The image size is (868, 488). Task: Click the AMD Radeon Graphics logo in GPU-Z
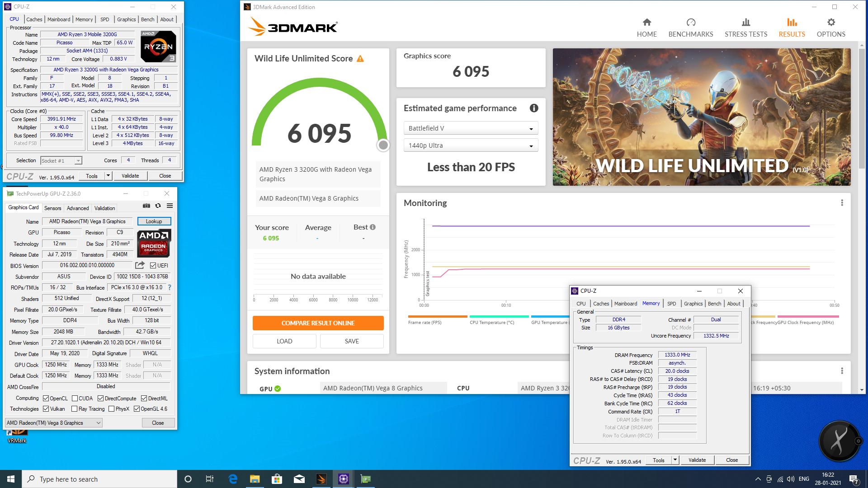(154, 243)
